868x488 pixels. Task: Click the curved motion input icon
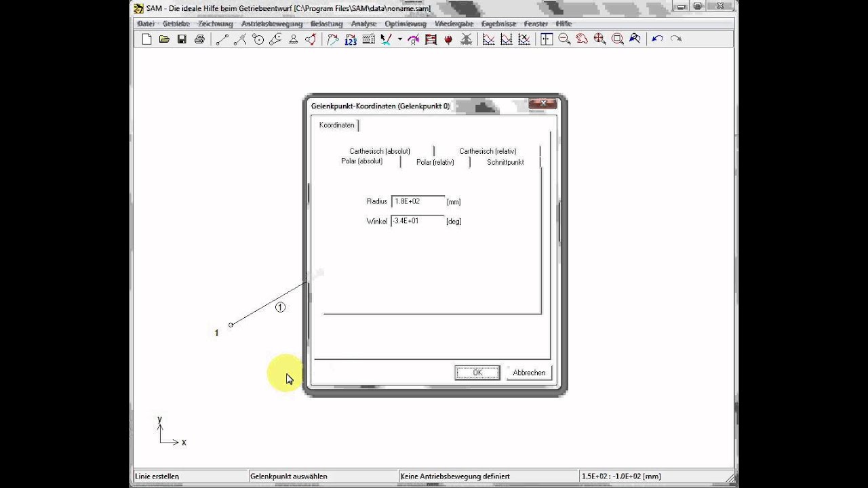(x=332, y=39)
